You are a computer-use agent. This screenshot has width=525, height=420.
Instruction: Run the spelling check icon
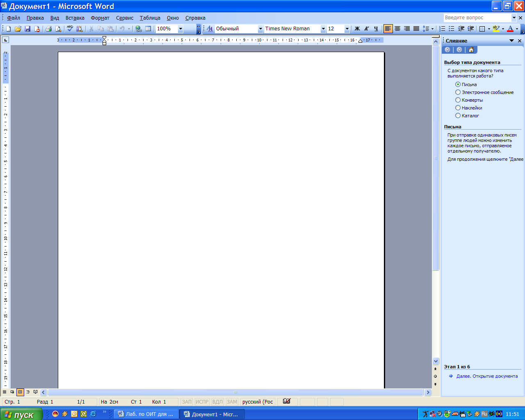pos(70,29)
